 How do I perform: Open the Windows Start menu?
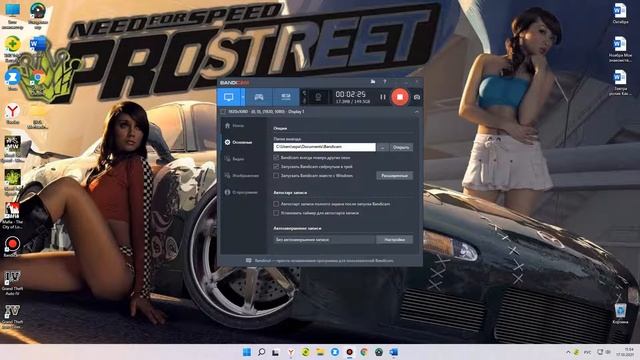pos(247,352)
